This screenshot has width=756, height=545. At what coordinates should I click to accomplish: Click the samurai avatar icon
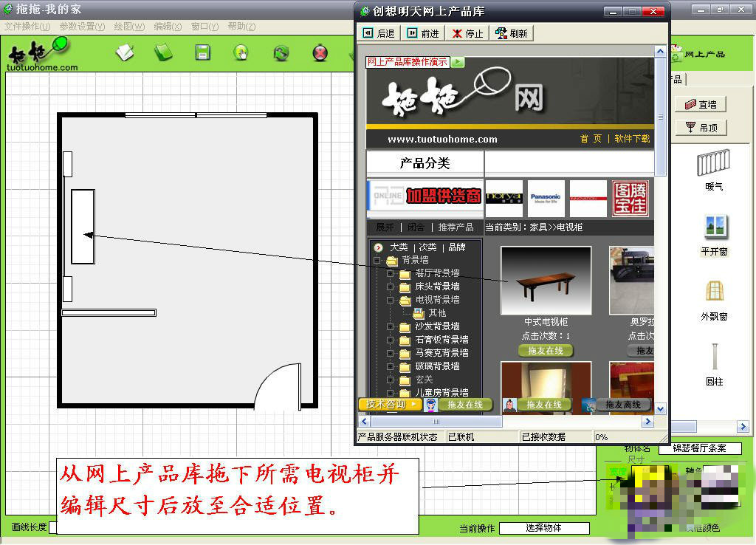pos(509,405)
